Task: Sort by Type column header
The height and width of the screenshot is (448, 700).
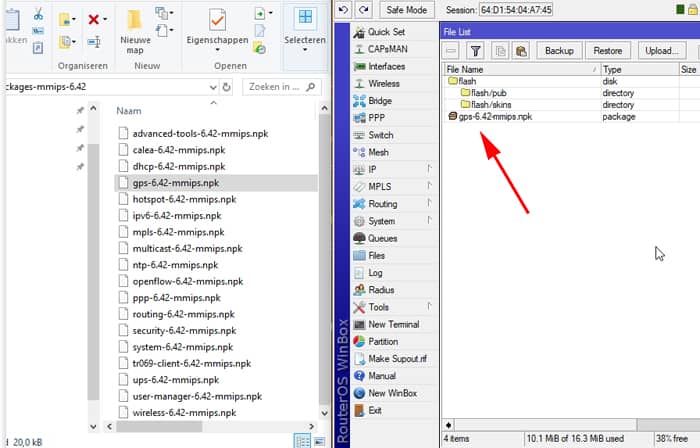Action: pos(639,69)
